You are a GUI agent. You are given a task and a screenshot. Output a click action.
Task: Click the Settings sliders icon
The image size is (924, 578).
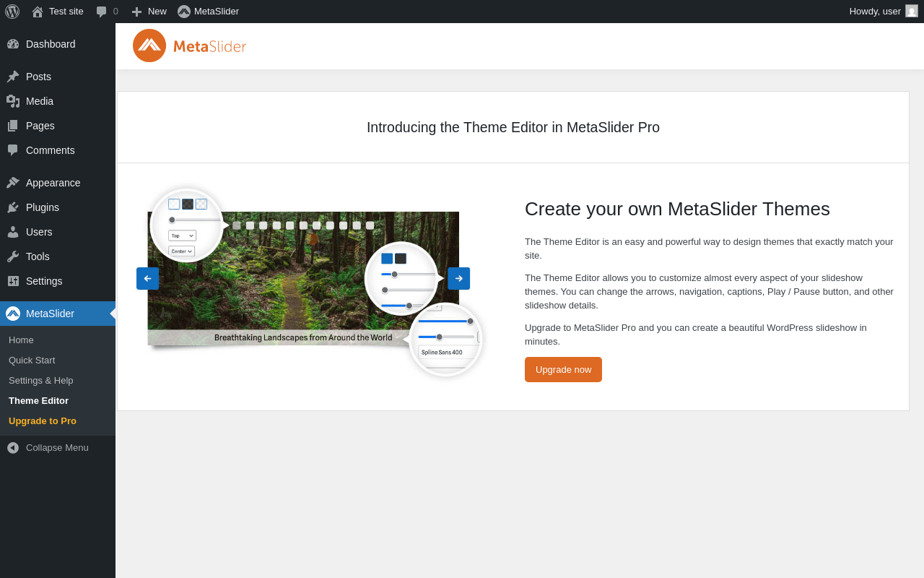(x=13, y=281)
